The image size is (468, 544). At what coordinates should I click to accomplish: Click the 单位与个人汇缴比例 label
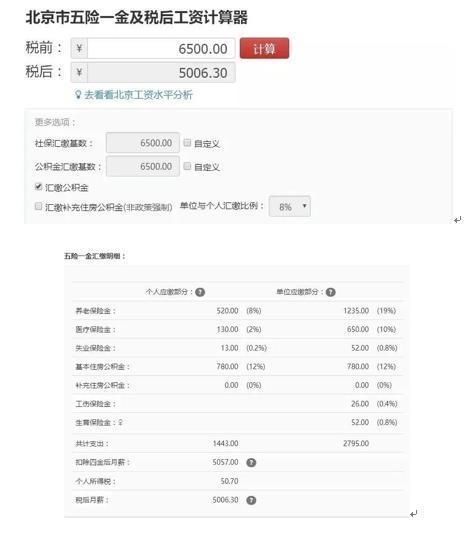point(222,206)
